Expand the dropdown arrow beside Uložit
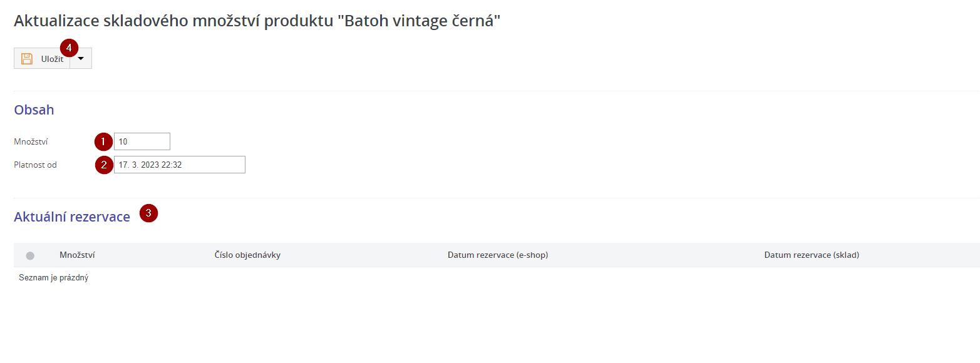Viewport: 980px width, 363px height. click(81, 59)
